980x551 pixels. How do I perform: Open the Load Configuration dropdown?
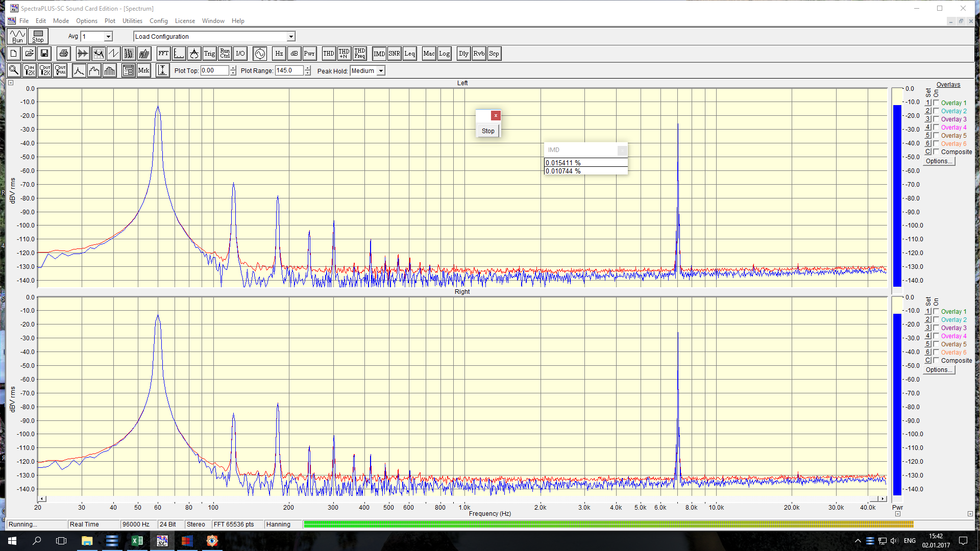291,37
